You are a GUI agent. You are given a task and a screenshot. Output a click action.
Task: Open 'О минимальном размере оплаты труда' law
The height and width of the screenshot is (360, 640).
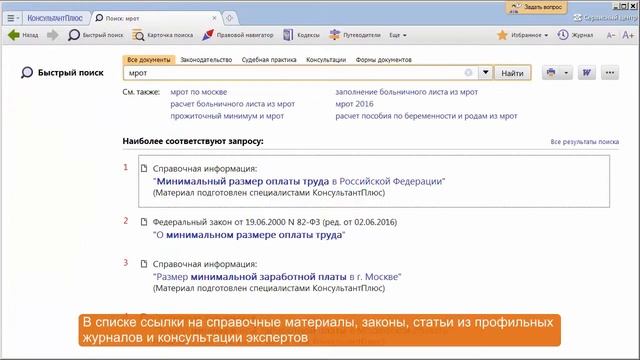(250, 235)
